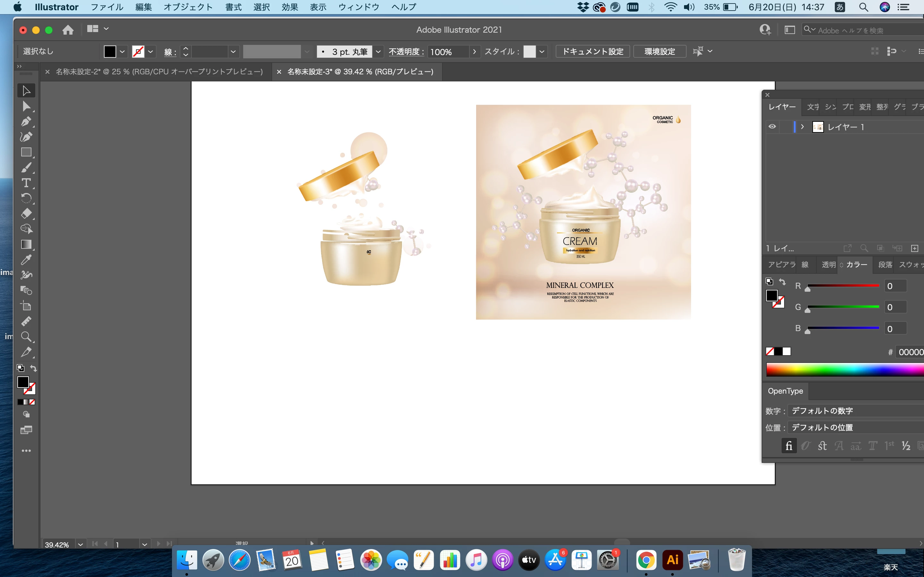Screen dimensions: 924x577
Task: Select the Pen tool
Action: pos(26,122)
